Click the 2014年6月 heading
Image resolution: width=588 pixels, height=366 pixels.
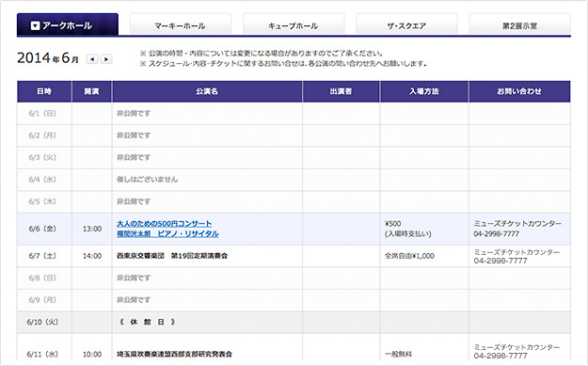pos(48,58)
